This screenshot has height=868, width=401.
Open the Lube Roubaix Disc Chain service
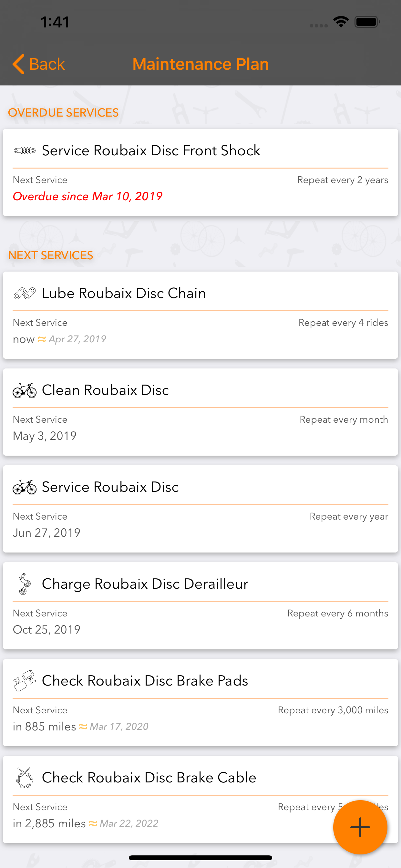200,315
